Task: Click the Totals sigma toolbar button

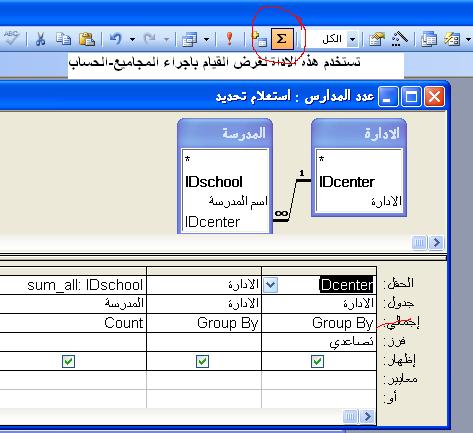Action: [282, 39]
